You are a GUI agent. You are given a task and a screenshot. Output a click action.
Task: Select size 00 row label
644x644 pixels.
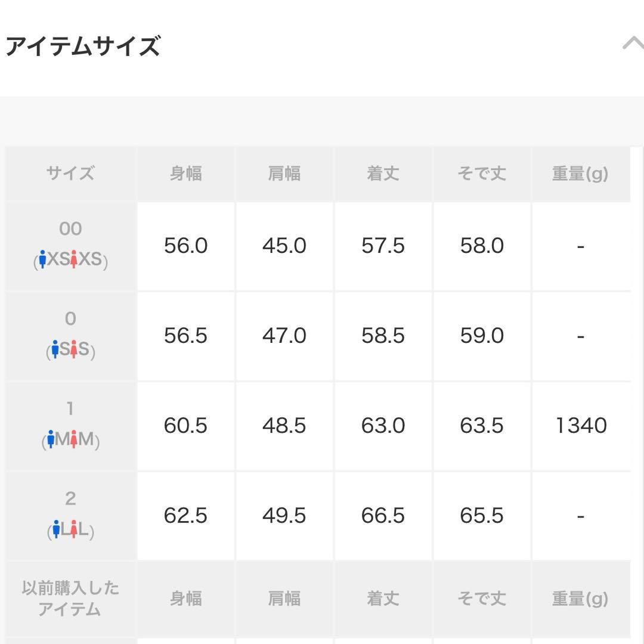(x=70, y=229)
